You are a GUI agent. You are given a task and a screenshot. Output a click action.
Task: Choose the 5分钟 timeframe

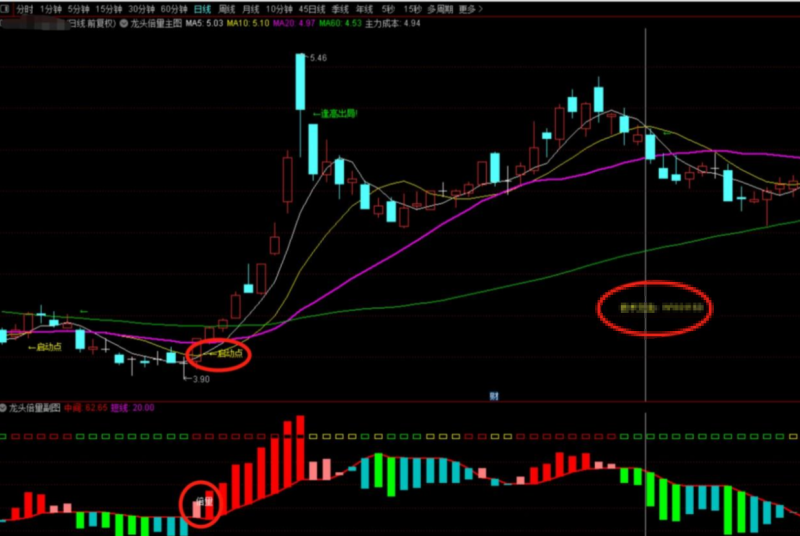point(77,7)
